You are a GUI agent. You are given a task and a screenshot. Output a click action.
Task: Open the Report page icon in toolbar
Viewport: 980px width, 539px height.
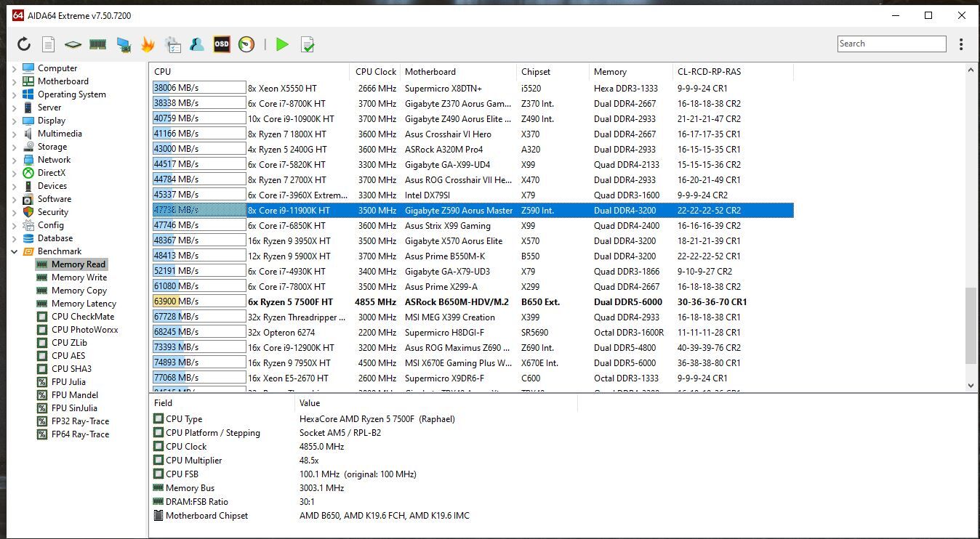pos(48,45)
